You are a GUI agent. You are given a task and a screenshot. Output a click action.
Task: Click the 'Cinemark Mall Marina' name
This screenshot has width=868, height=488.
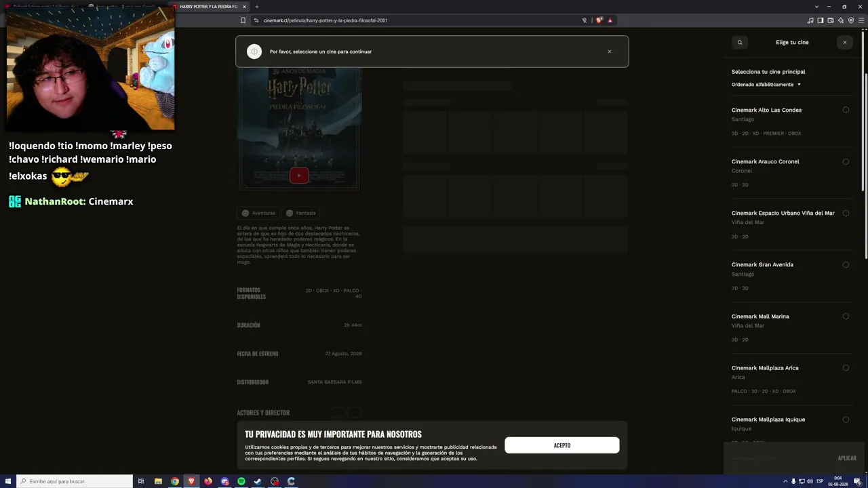pos(760,317)
